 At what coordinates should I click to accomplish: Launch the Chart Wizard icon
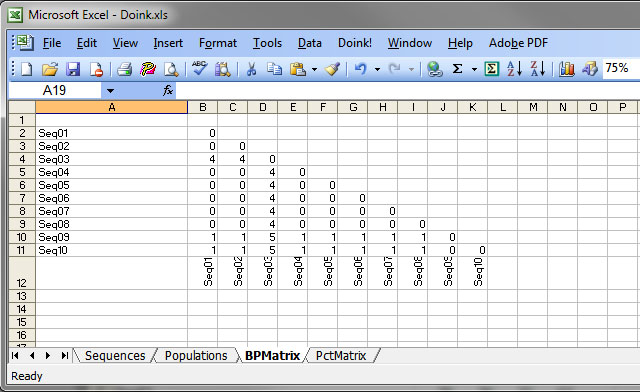click(567, 69)
